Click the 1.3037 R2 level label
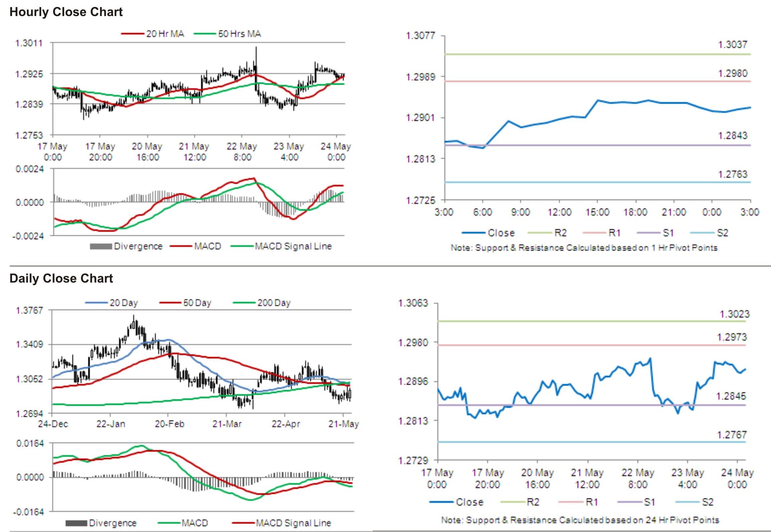771x532 pixels. click(733, 44)
